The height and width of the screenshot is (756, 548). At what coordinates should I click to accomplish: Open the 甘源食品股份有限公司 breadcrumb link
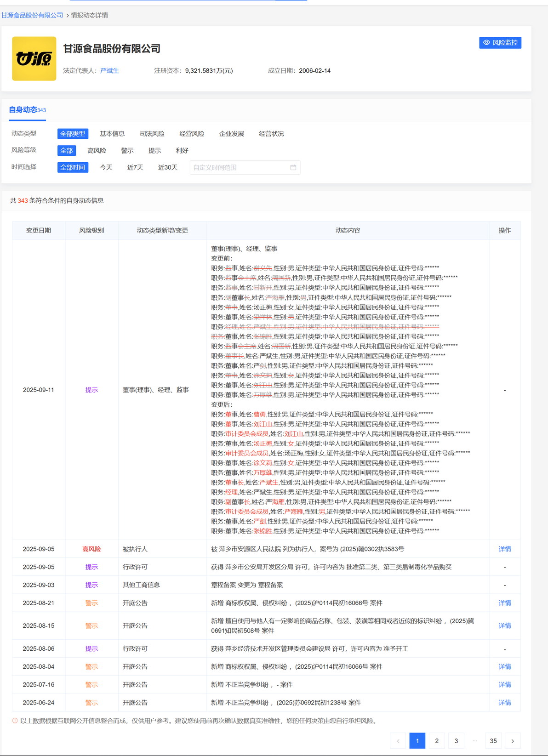32,15
